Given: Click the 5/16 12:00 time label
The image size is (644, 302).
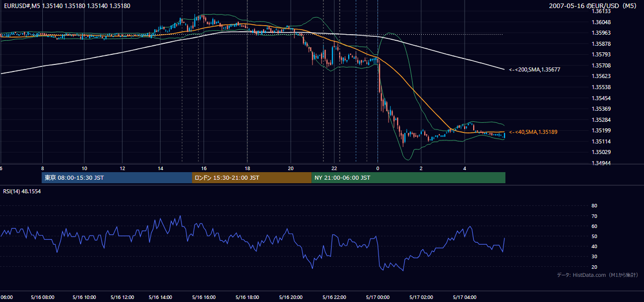Looking at the screenshot, I should point(123,297).
